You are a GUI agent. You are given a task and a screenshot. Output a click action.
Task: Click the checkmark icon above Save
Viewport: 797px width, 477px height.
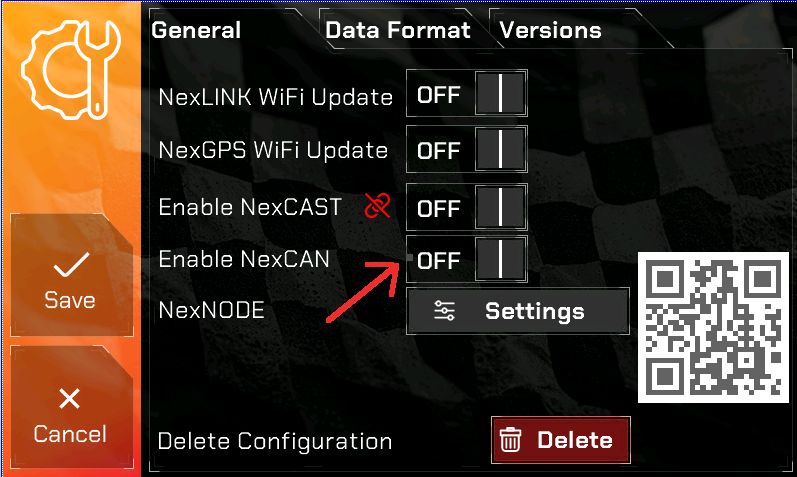[72, 264]
